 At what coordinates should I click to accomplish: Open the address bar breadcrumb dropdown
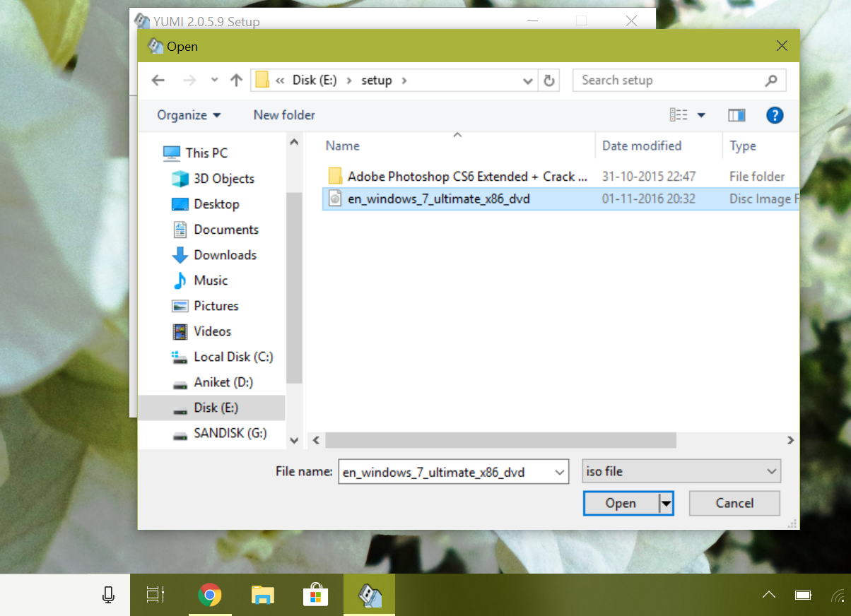tap(527, 80)
